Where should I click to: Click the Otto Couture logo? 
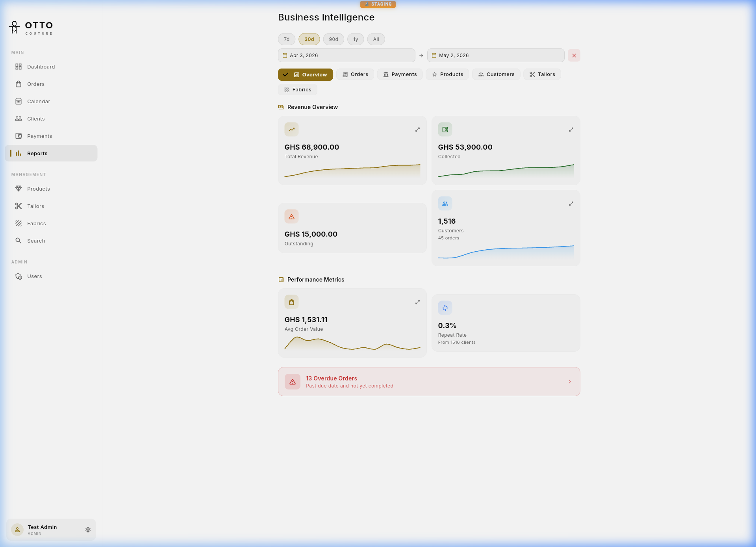31,28
